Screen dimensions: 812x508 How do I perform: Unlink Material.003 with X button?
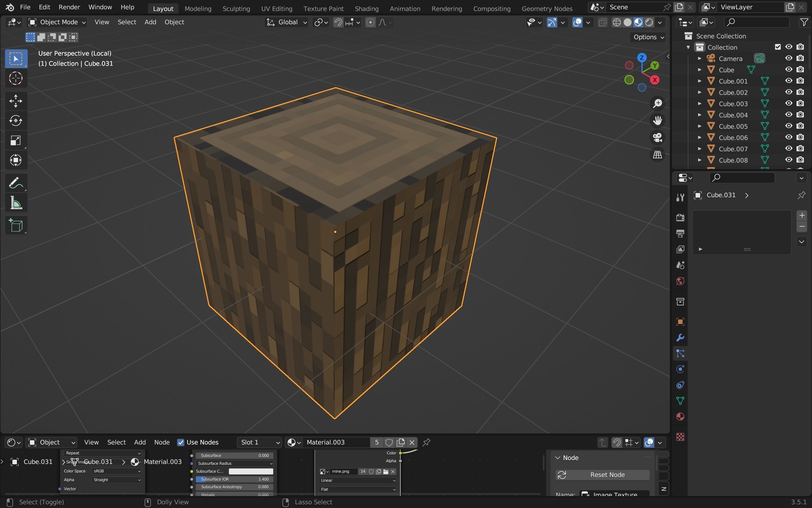(412, 443)
